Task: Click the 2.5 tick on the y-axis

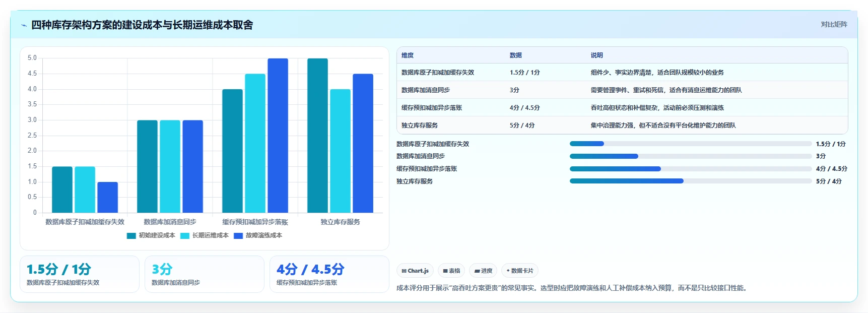Action: pos(32,136)
